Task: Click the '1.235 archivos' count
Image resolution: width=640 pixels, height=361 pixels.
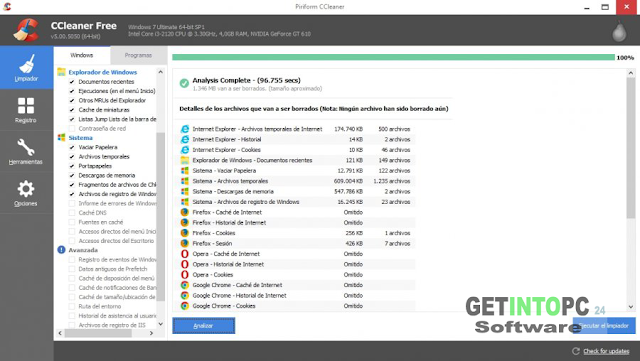Action: (391, 181)
